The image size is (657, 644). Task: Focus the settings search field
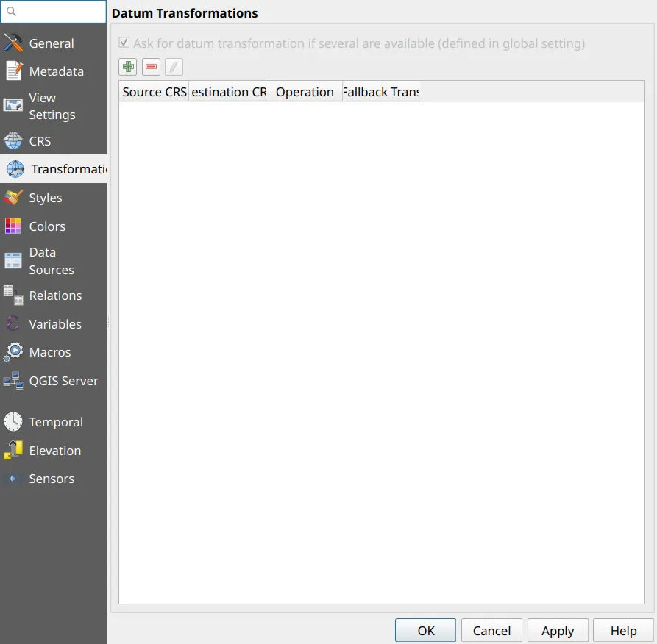pyautogui.click(x=53, y=12)
